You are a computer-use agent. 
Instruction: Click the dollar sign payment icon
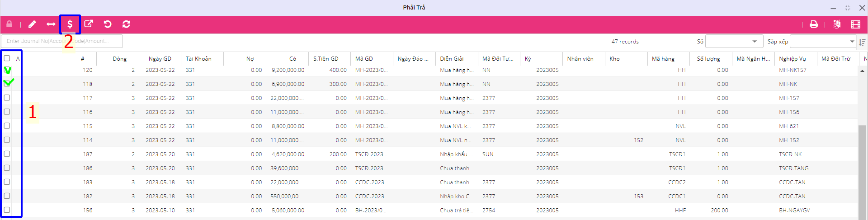pos(70,24)
